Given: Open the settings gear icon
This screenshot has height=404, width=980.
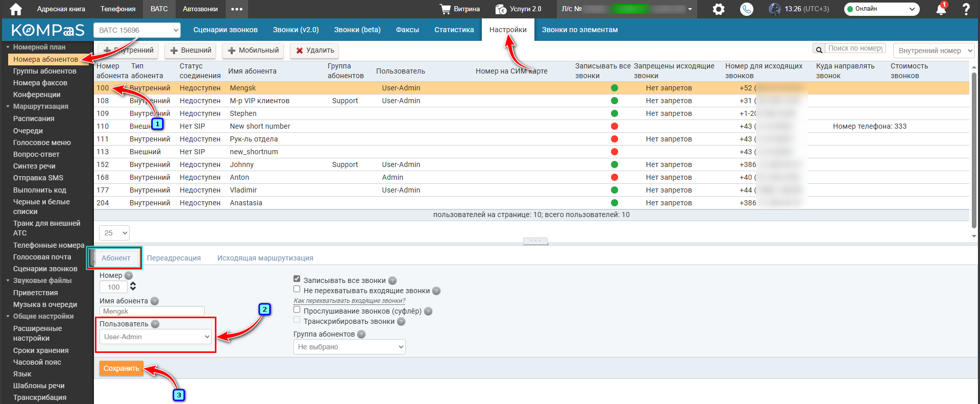Looking at the screenshot, I should click(718, 9).
